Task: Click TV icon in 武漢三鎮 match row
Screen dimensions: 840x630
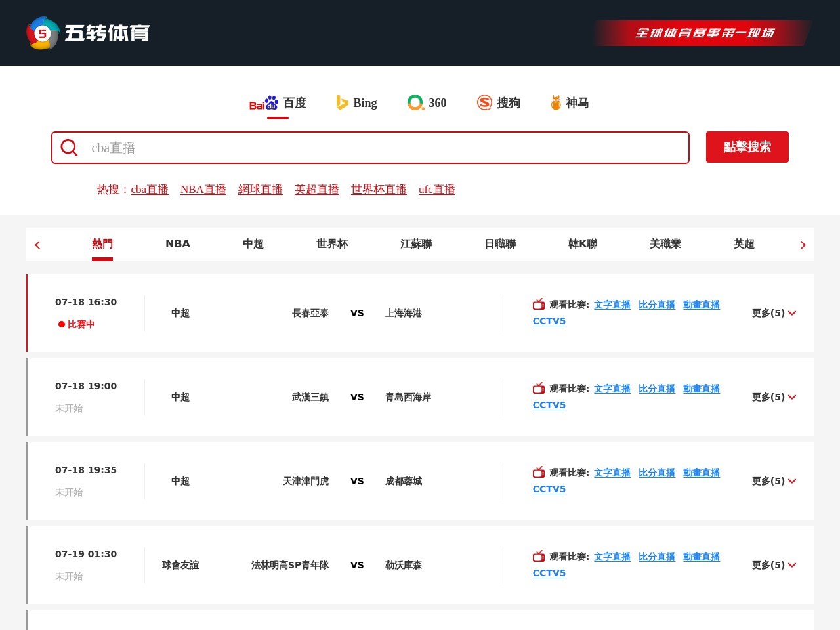Action: pyautogui.click(x=539, y=388)
